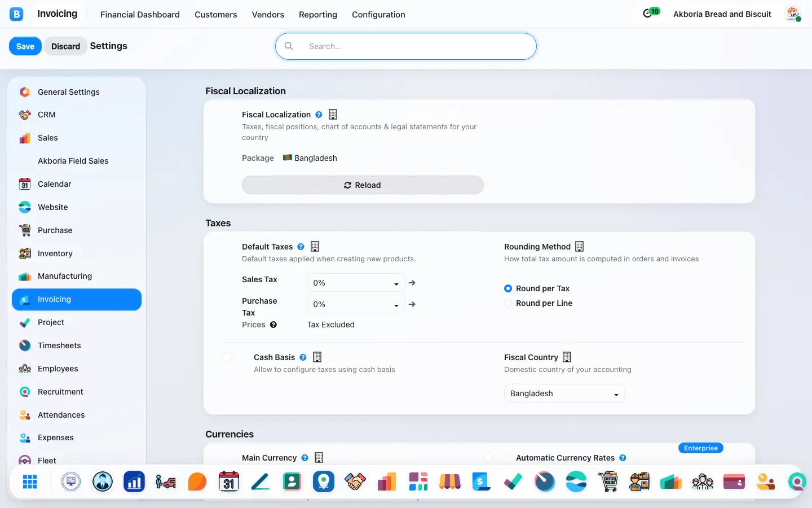The width and height of the screenshot is (812, 508).
Task: Click the Fiscal Localization help question icon
Action: [319, 115]
